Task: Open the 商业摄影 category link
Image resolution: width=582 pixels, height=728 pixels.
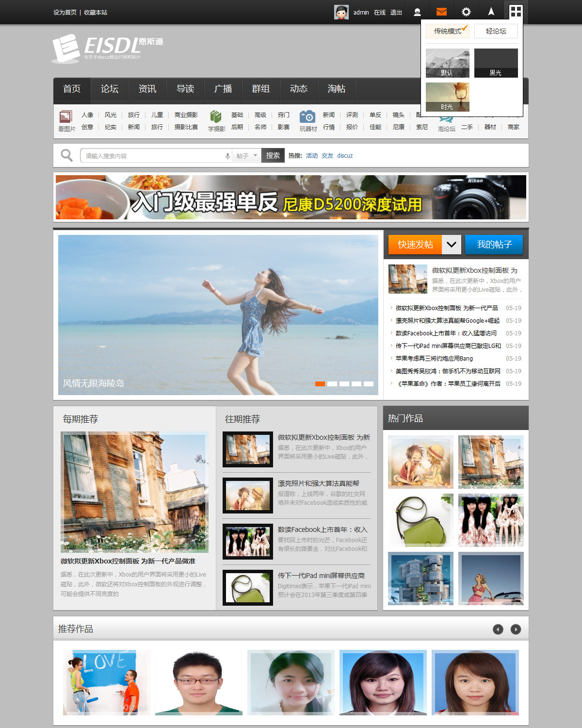Action: (186, 115)
